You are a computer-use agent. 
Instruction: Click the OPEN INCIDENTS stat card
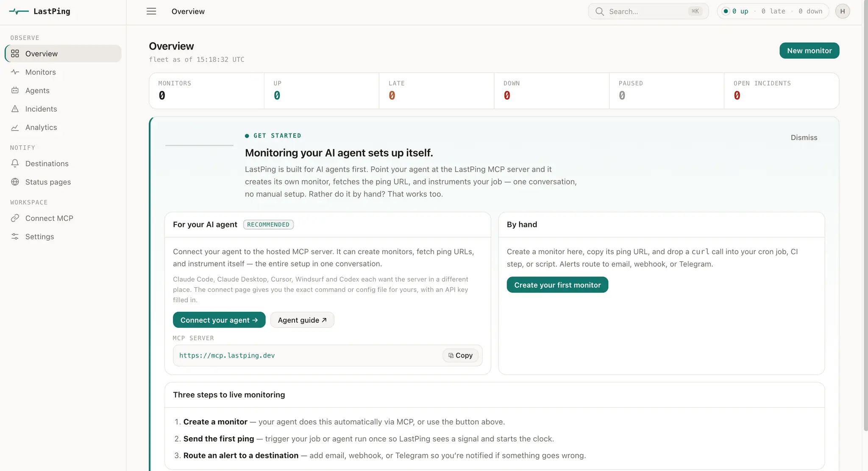pos(782,91)
